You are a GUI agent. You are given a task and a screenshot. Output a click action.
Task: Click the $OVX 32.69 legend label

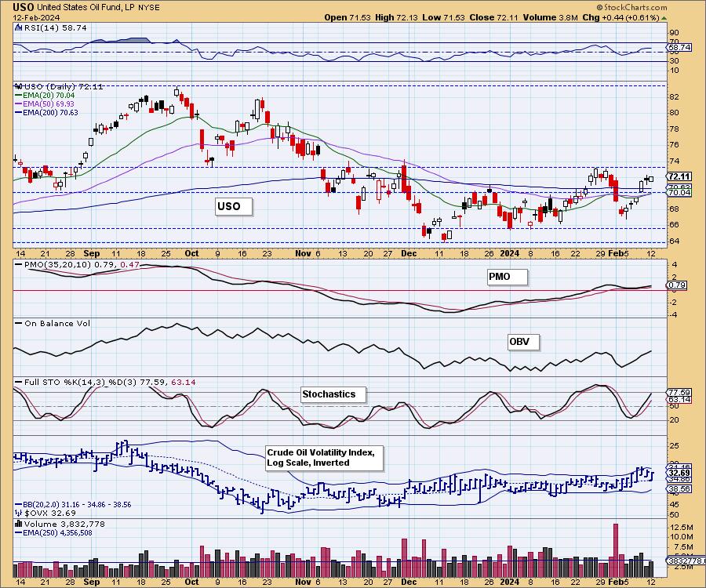pyautogui.click(x=50, y=513)
